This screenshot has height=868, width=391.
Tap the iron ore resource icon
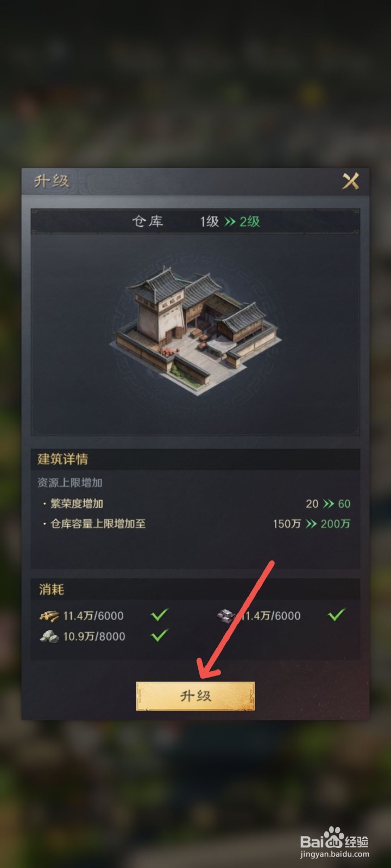pos(226,616)
